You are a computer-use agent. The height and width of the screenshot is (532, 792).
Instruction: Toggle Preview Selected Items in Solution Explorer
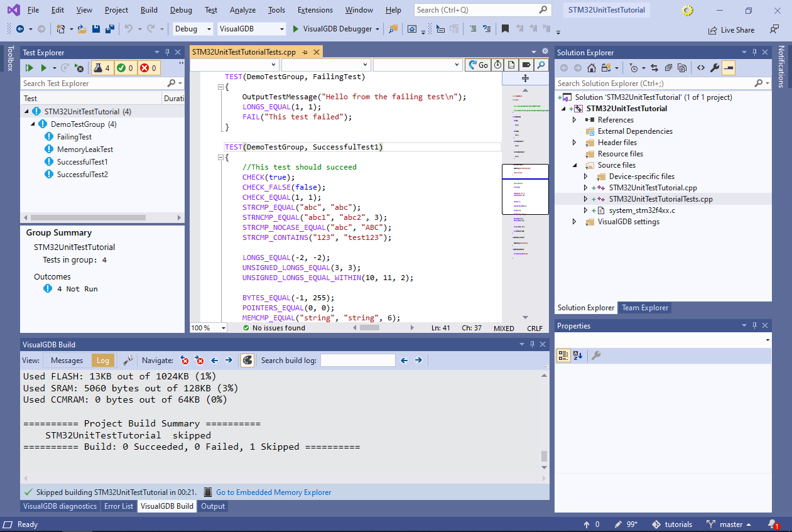(x=729, y=68)
